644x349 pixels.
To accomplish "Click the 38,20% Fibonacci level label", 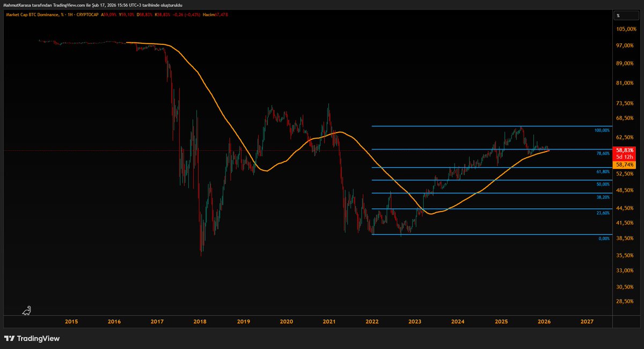I will [x=603, y=197].
